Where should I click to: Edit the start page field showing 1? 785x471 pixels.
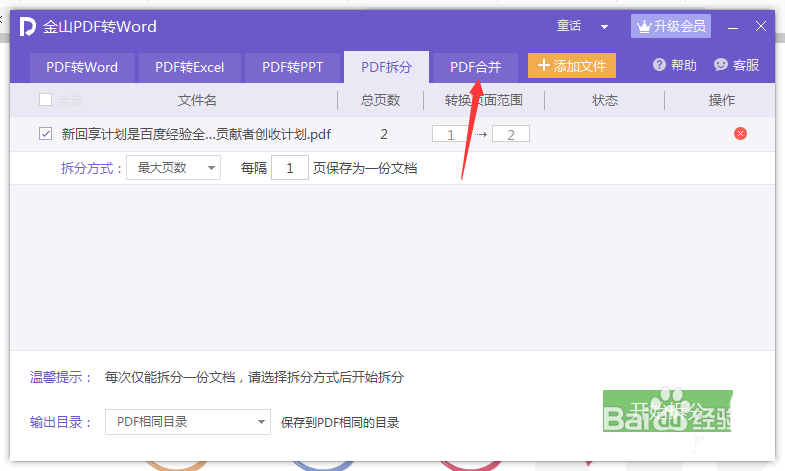[x=451, y=134]
